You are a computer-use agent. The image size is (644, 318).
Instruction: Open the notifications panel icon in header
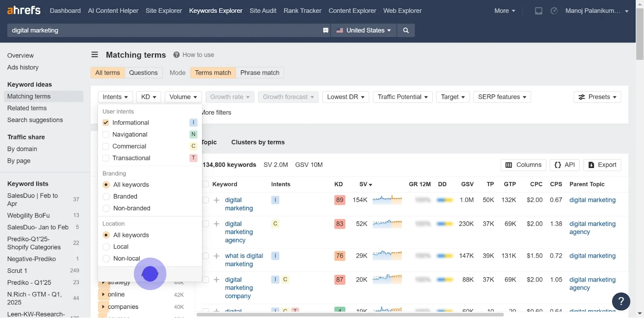(x=539, y=11)
